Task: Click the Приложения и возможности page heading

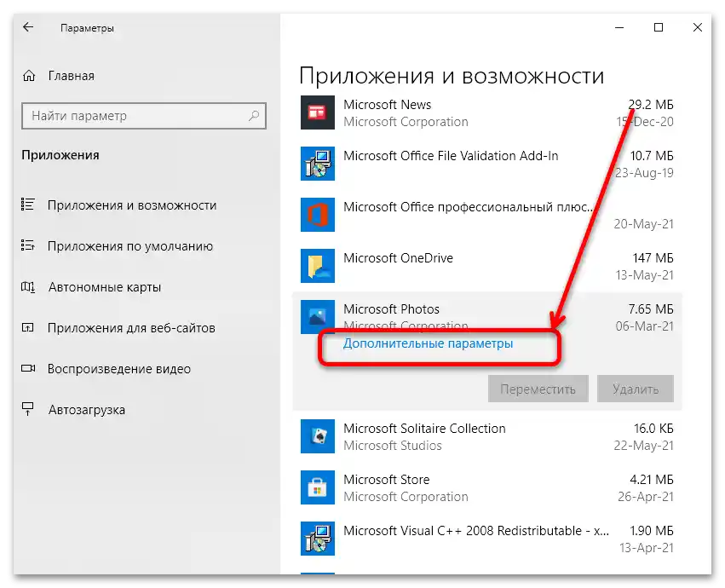Action: (x=452, y=76)
